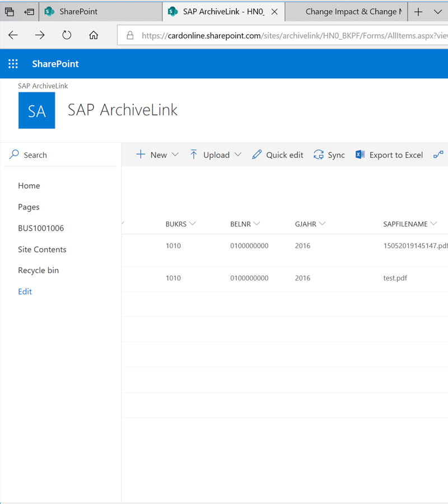Viewport: 448px width, 504px height.
Task: Open BUS1001006 in the left navigation
Action: click(x=41, y=228)
